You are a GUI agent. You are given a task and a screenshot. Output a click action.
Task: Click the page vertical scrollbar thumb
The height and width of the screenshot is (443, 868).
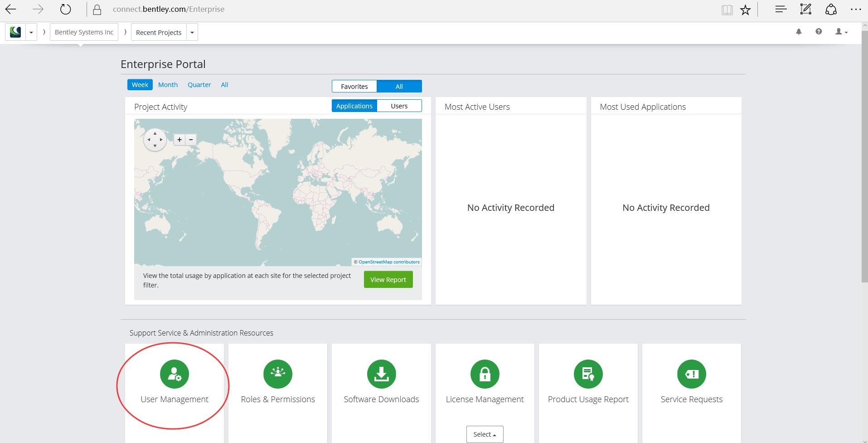pyautogui.click(x=864, y=157)
